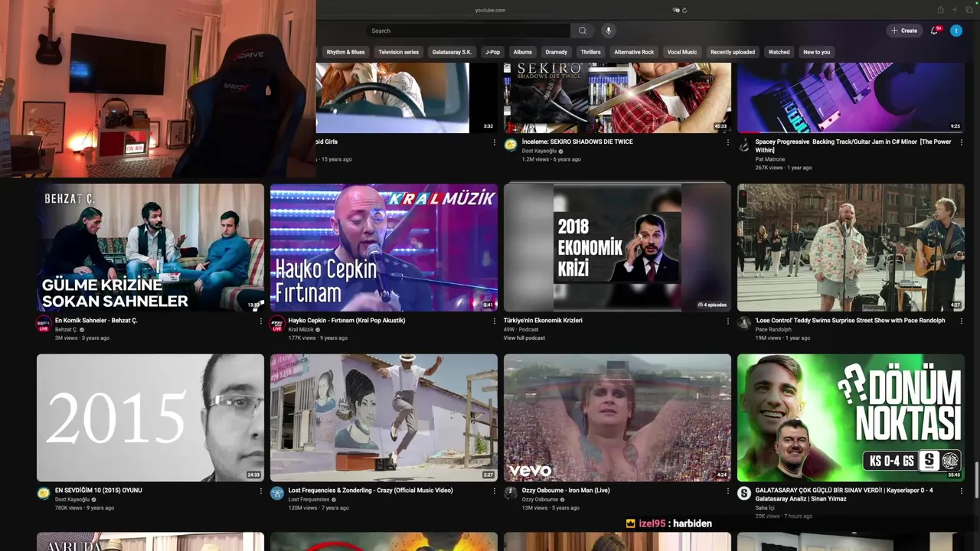
Task: Open more options for Lost Frequencies video
Action: pos(494,491)
